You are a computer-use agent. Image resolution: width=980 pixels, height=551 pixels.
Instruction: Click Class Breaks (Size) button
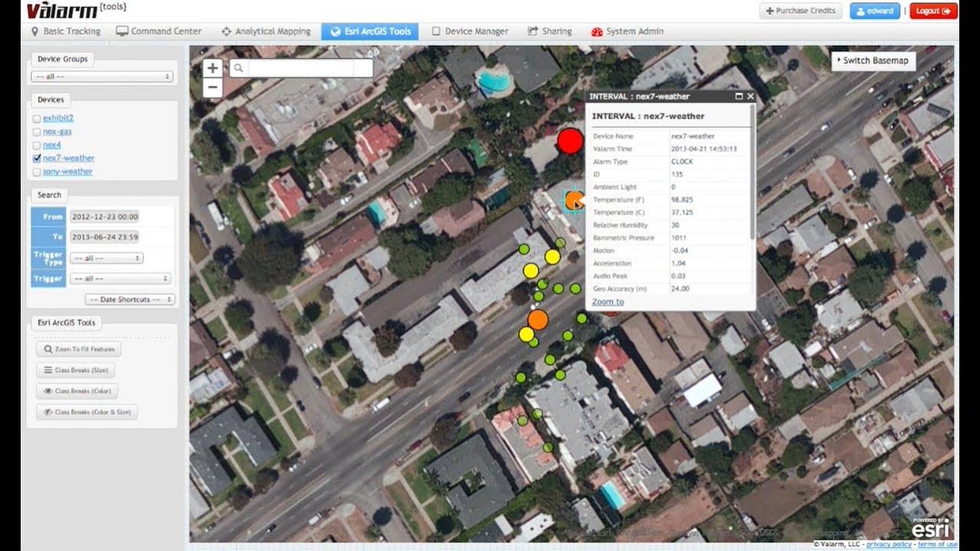pyautogui.click(x=75, y=370)
